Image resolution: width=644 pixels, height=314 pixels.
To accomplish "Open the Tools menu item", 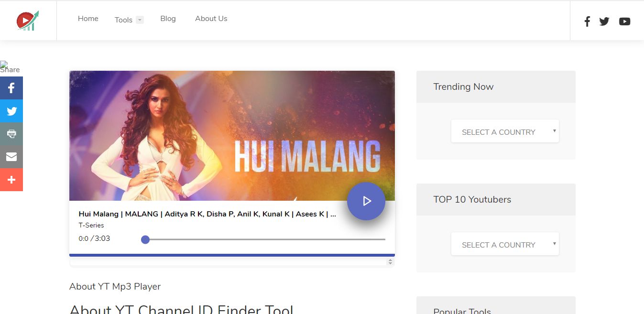I will pos(123,20).
